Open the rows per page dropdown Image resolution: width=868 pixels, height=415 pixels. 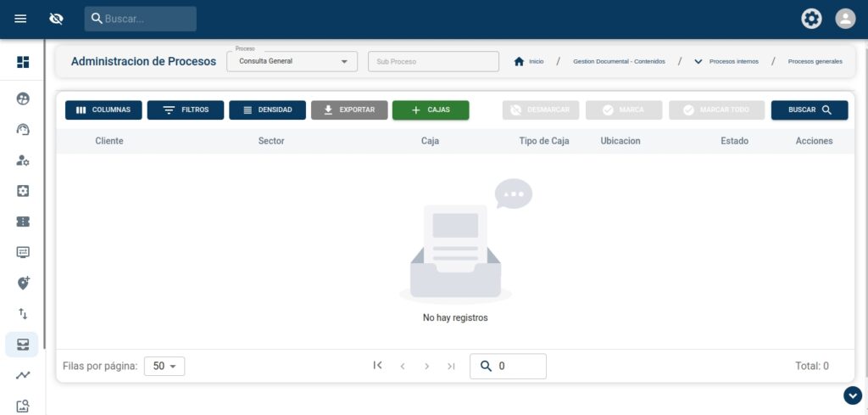164,366
